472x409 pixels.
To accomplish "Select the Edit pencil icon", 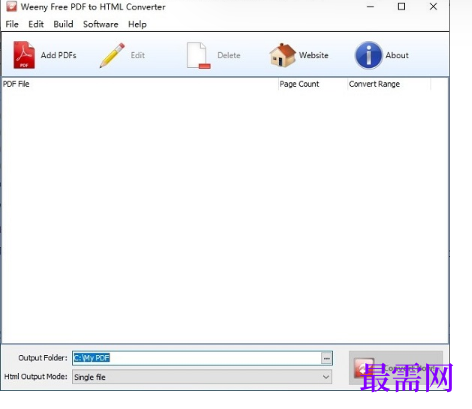I will 112,55.
